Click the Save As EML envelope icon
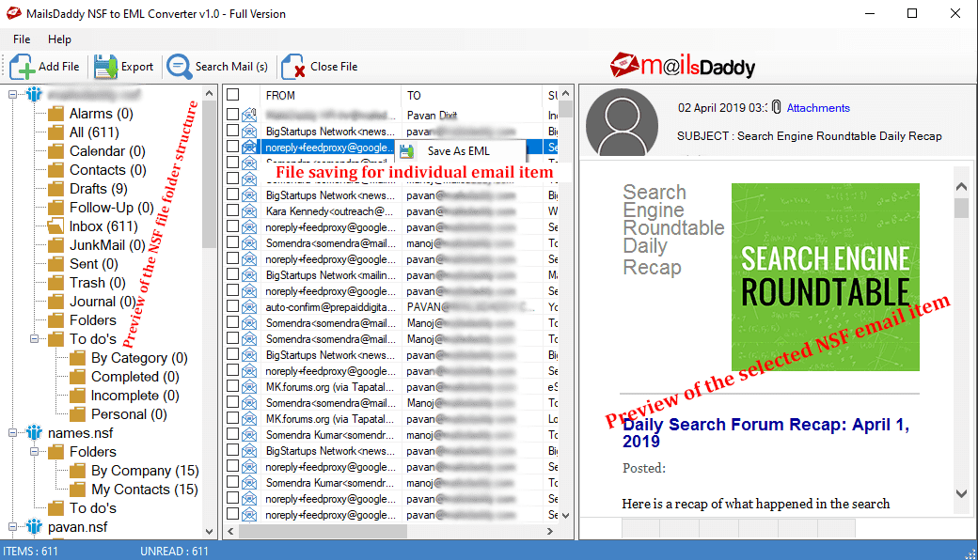 (404, 151)
